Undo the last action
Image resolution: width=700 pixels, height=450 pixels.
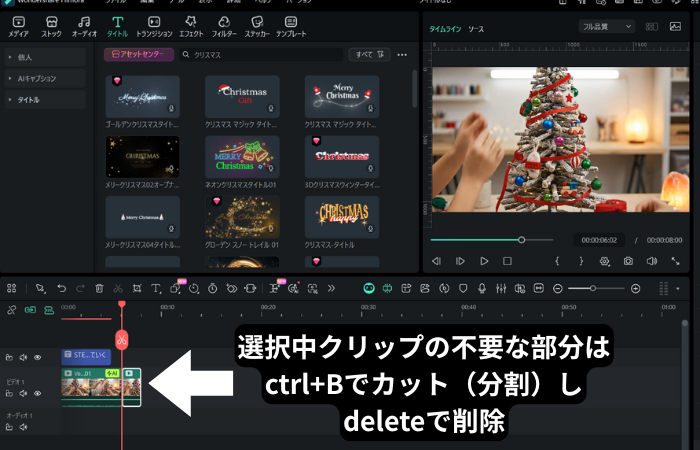pos(62,288)
